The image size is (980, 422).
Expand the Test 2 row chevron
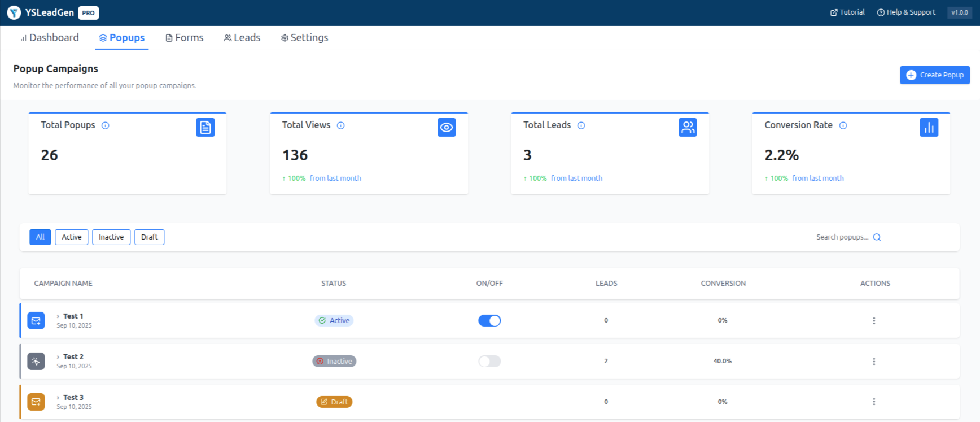click(x=58, y=357)
